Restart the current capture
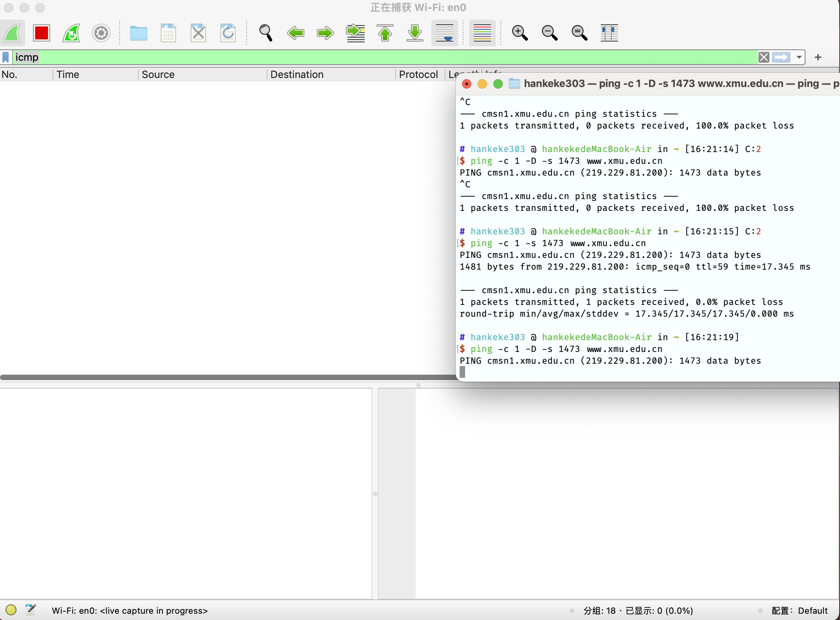The height and width of the screenshot is (620, 840). pos(71,33)
